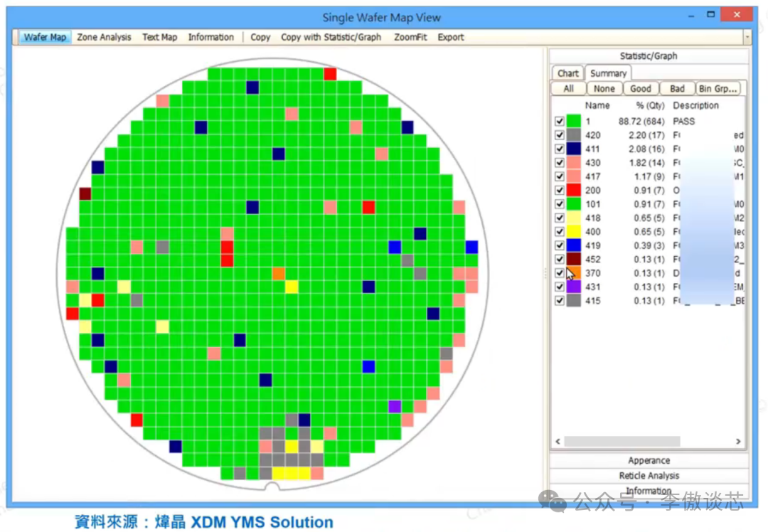Select the Information tab in toolbar

(211, 37)
